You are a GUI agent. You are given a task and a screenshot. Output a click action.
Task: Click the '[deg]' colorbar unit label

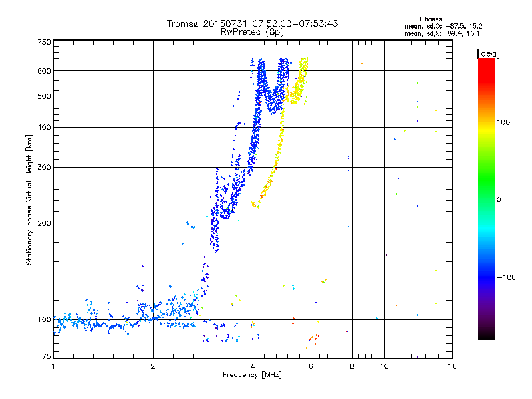[488, 53]
